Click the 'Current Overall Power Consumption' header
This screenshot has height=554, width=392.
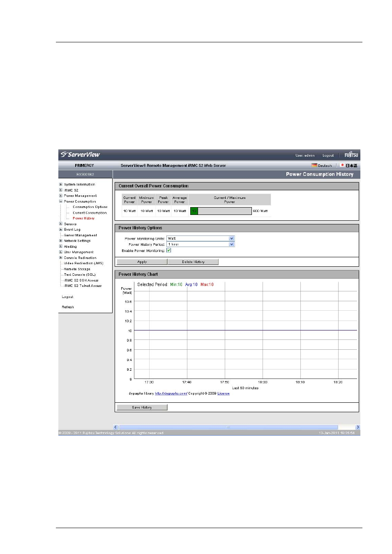point(154,186)
